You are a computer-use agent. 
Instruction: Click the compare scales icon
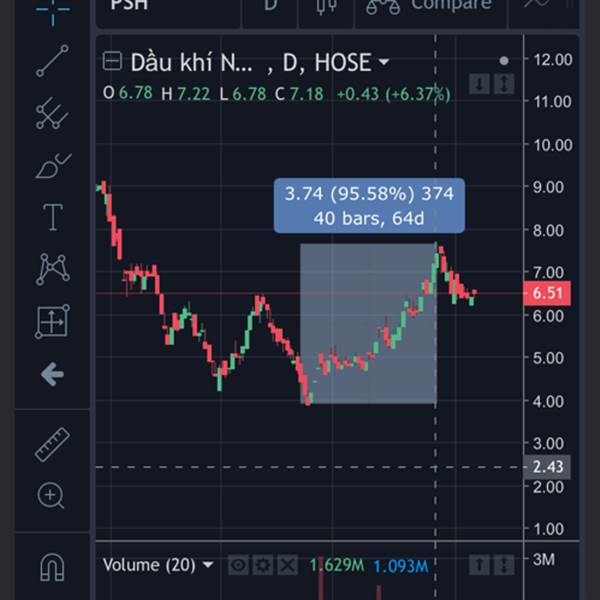tap(383, 7)
